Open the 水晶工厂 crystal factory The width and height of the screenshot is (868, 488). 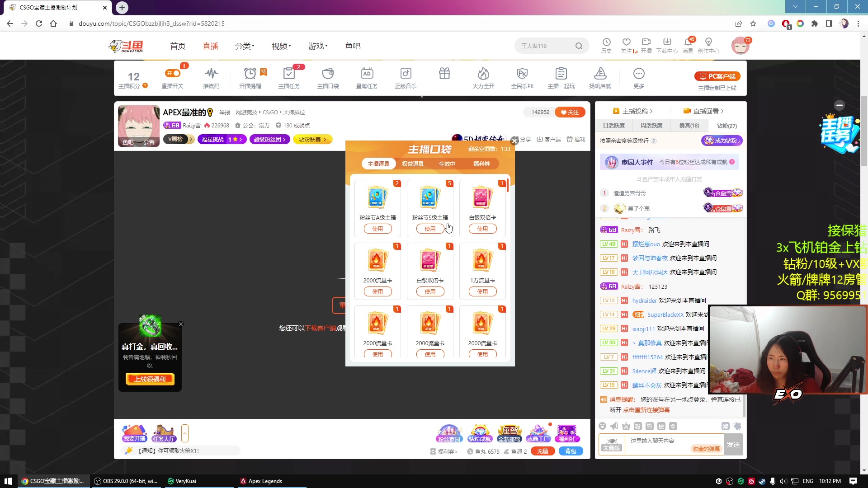538,434
